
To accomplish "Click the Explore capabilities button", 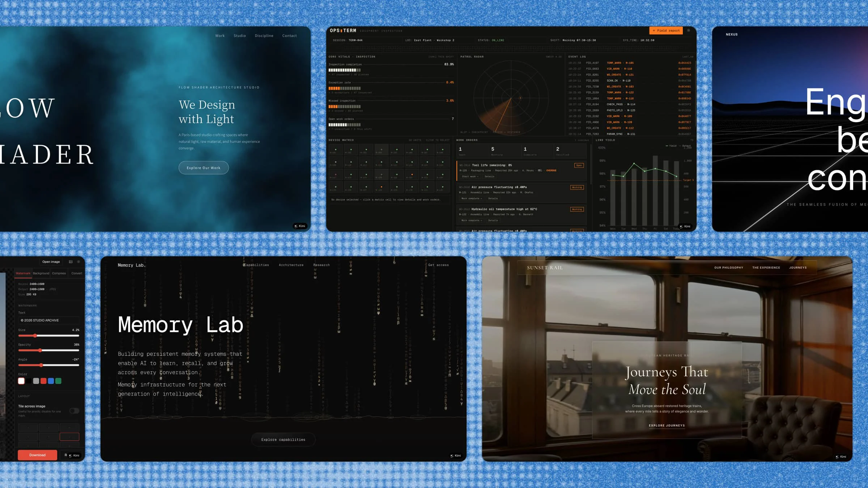I will 283,440.
